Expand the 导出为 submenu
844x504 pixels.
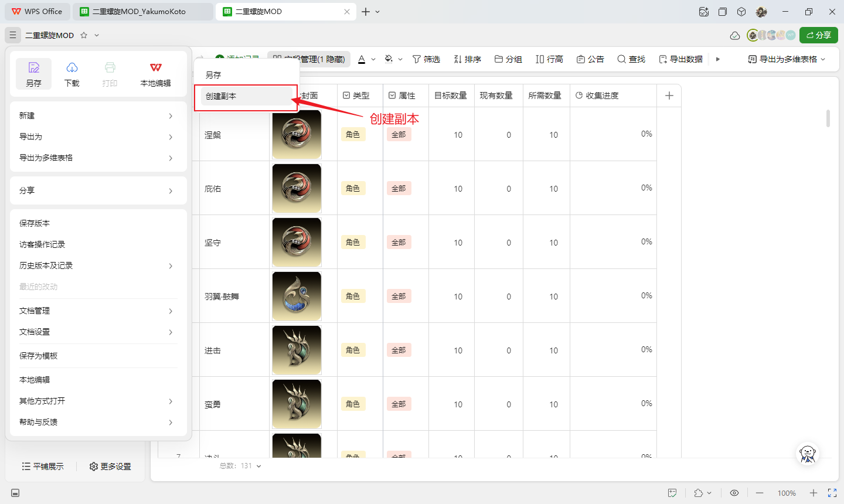97,137
